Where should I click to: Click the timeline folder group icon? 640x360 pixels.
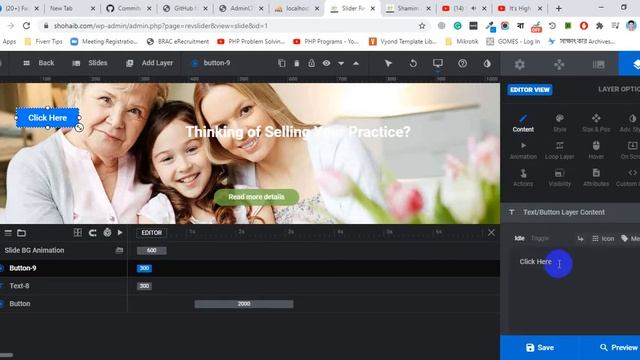(x=22, y=233)
